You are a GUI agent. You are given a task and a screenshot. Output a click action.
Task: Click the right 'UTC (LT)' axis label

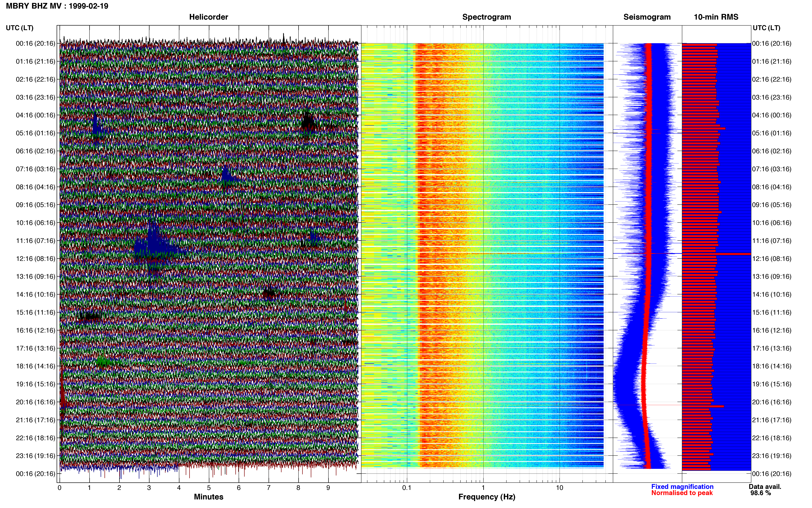tap(766, 28)
